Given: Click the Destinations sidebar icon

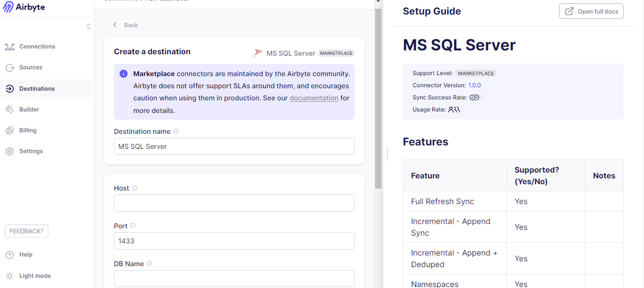Looking at the screenshot, I should (10, 89).
